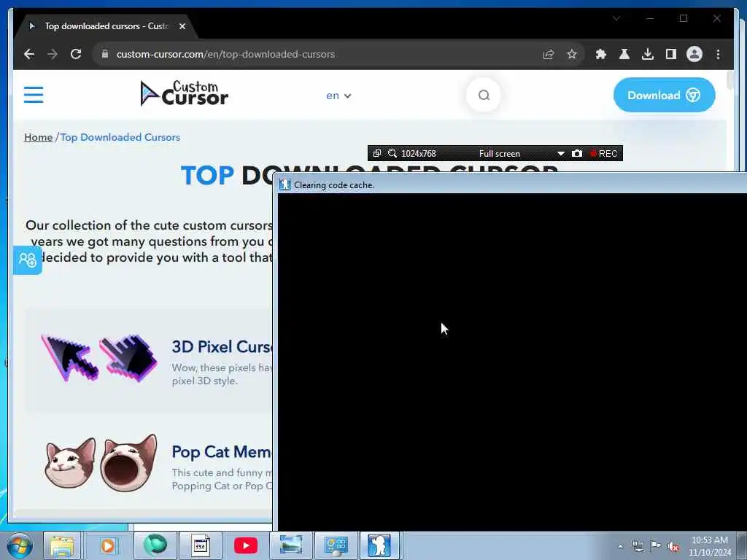Click the landscape picture taskbar icon
747x560 pixels.
click(x=290, y=545)
